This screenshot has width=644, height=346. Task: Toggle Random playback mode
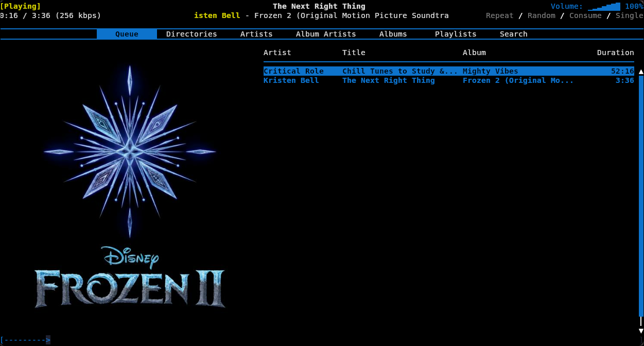542,15
